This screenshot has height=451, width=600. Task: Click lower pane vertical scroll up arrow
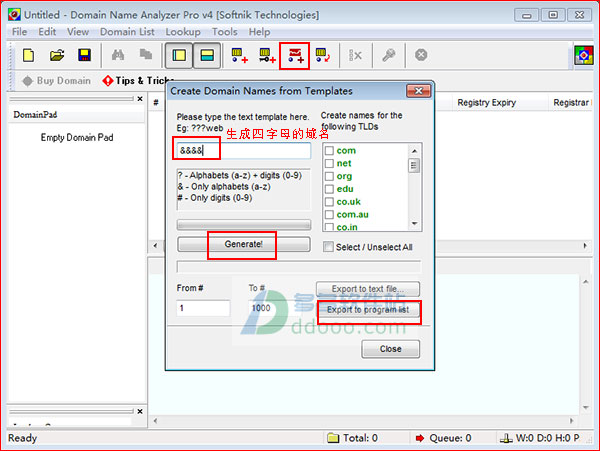585,282
